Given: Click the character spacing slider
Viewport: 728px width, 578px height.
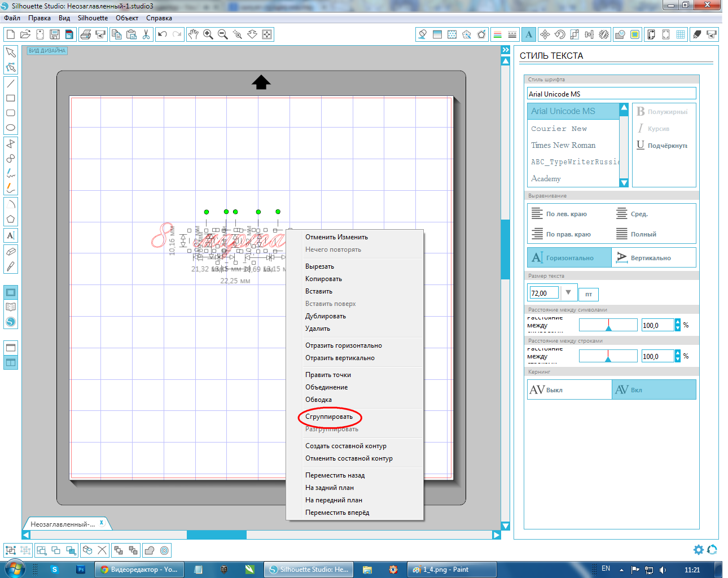Looking at the screenshot, I should pos(608,325).
